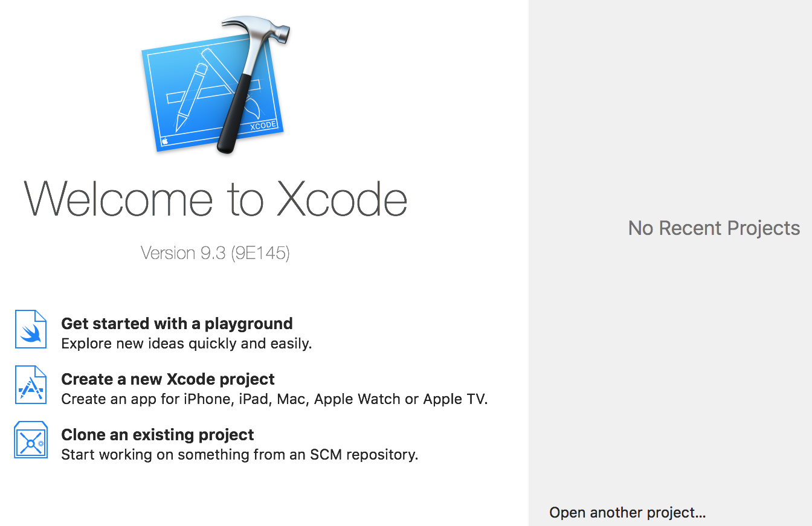Click the Swift playground file icon
Screen dimensions: 812x526
pos(31,329)
